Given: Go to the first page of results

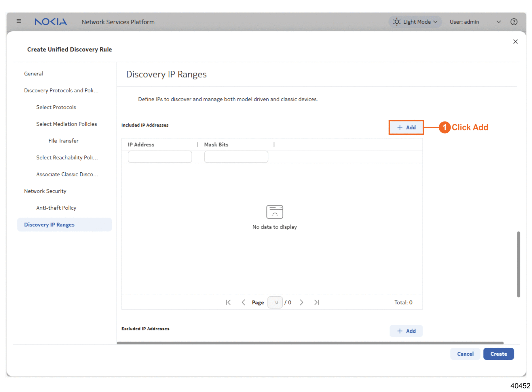Looking at the screenshot, I should pyautogui.click(x=228, y=302).
